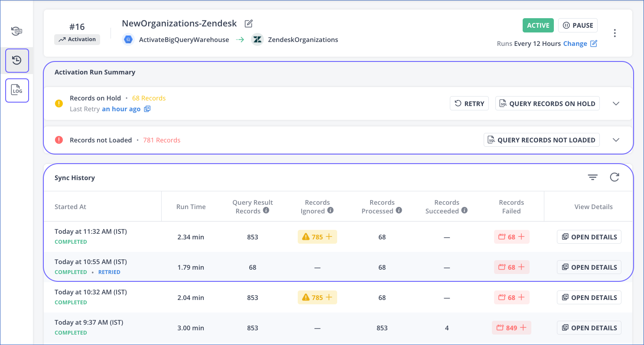644x345 pixels.
Task: Click red error icon for Records not Loaded
Action: pyautogui.click(x=59, y=140)
